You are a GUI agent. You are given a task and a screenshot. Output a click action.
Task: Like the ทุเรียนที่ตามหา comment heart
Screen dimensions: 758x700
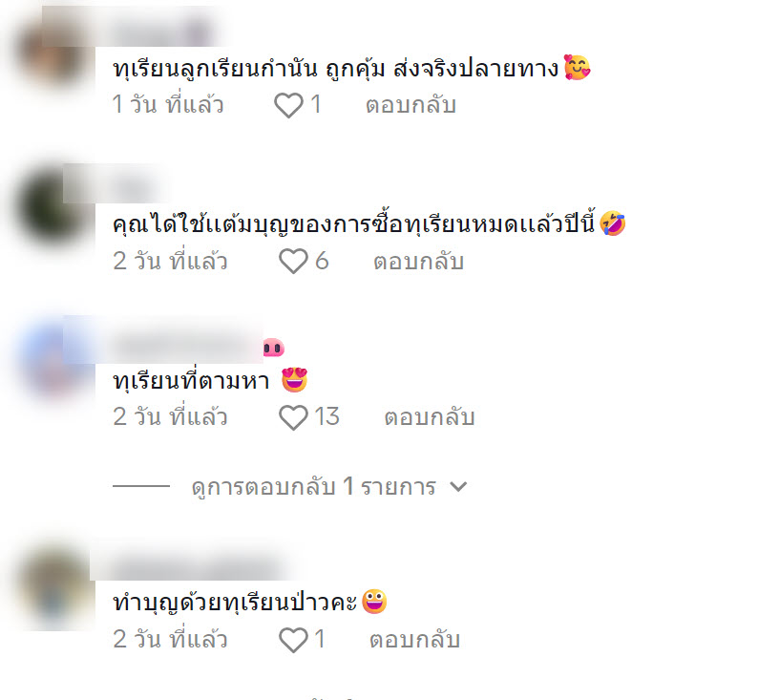click(293, 417)
